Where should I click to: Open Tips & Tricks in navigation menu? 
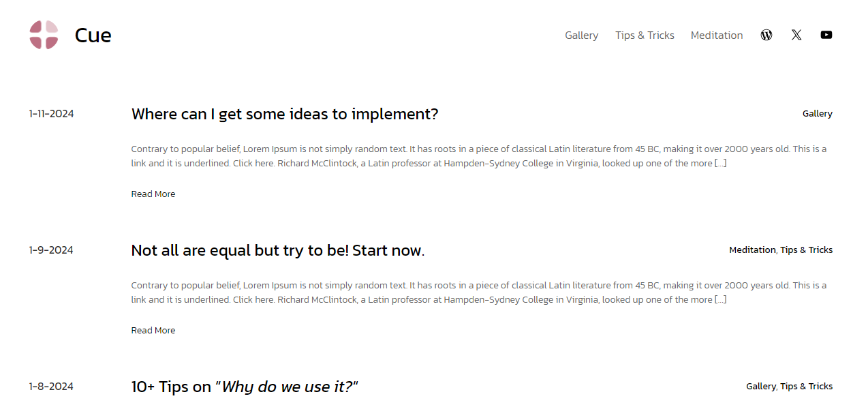point(645,35)
